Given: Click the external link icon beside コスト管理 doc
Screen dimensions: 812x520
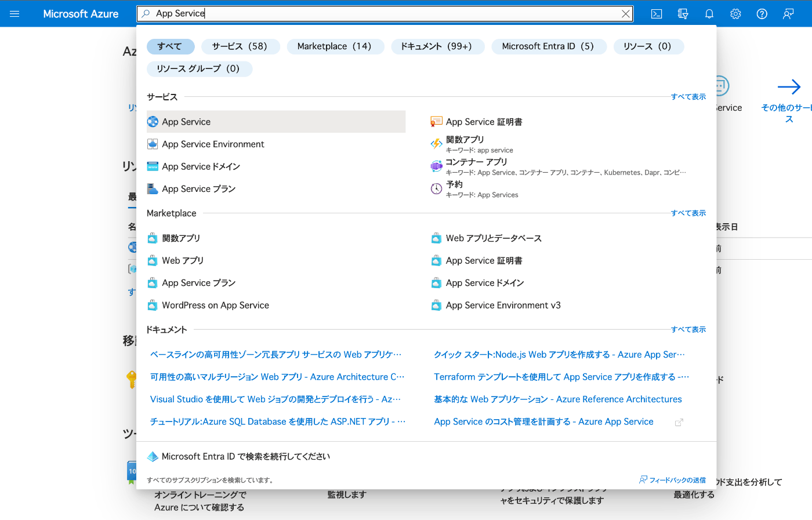Looking at the screenshot, I should [679, 423].
